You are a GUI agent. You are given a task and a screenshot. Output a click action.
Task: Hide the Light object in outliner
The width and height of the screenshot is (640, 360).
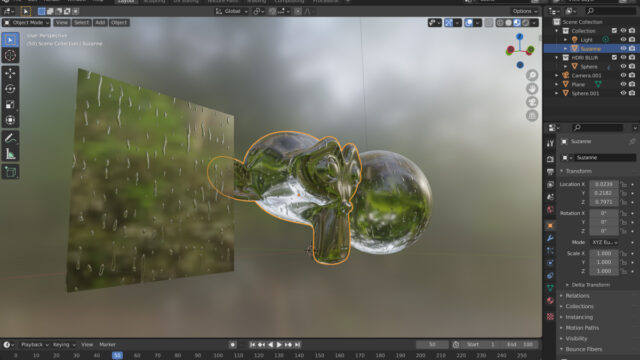[623, 40]
